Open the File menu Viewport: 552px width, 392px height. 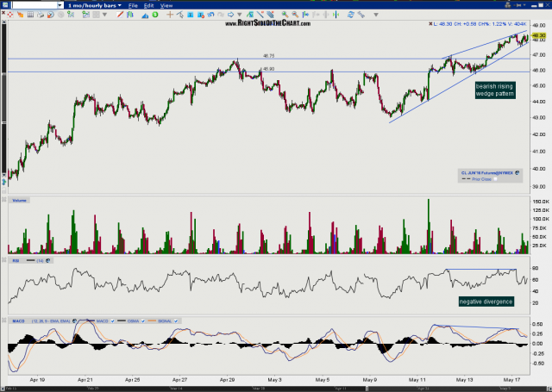133,6
